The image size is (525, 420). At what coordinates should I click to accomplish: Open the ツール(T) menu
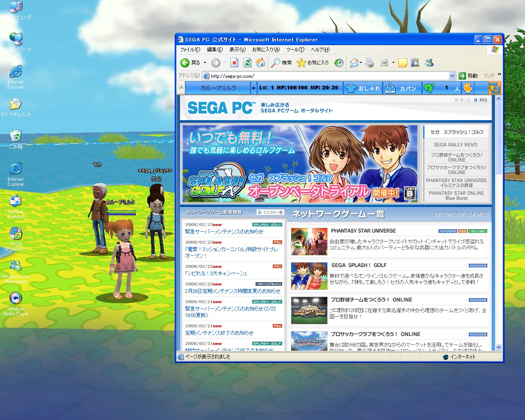[x=295, y=50]
